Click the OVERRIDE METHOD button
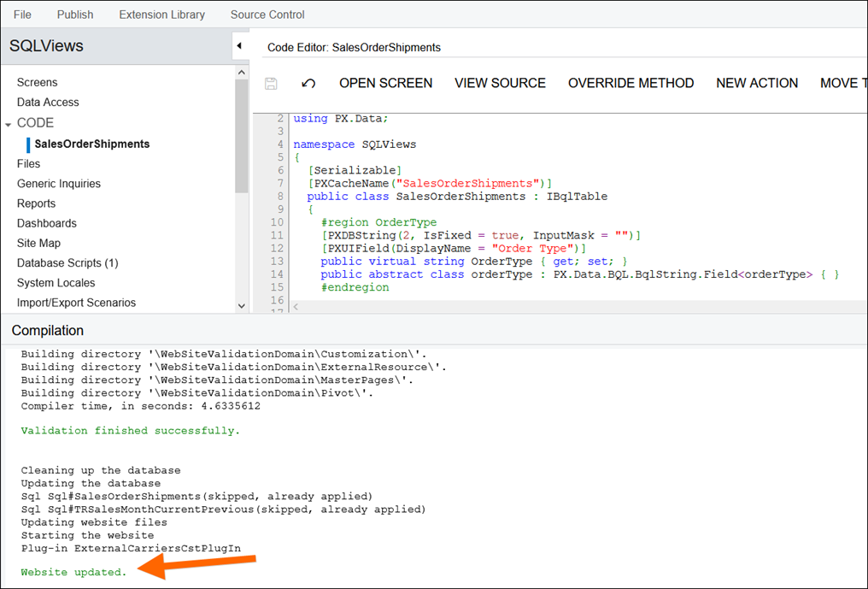The image size is (868, 589). tap(631, 83)
